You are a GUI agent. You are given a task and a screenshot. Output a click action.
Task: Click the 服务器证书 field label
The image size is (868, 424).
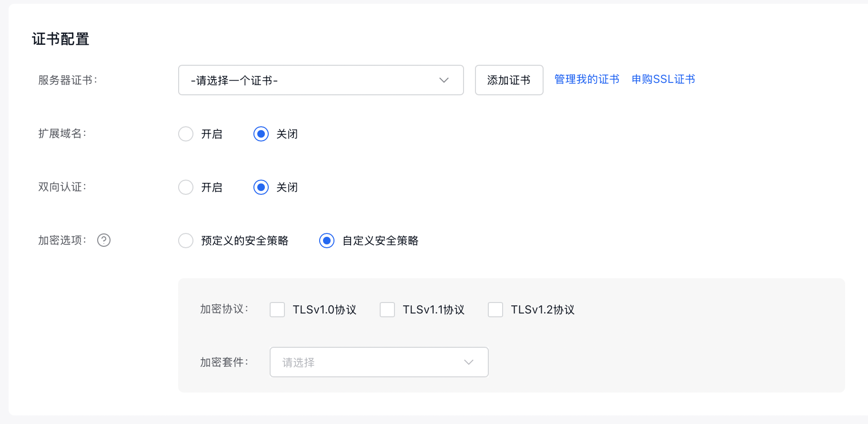click(x=68, y=80)
